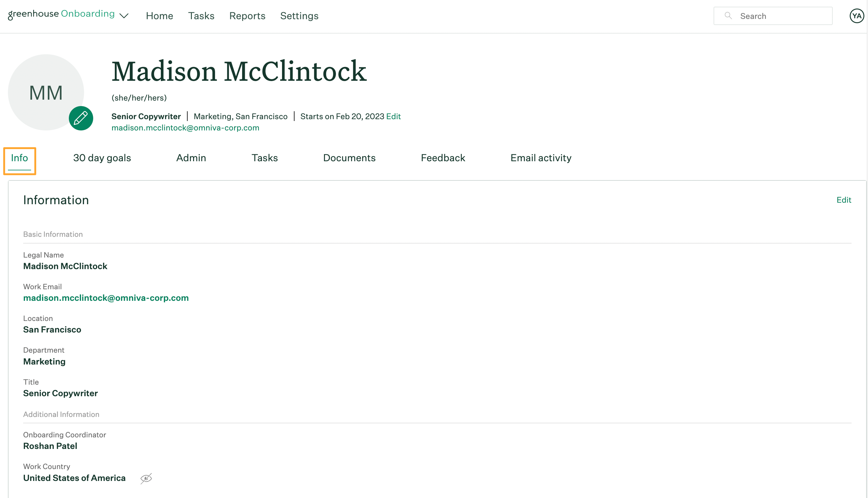Click the Email activity tab
Image resolution: width=868 pixels, height=498 pixels.
[x=541, y=158]
